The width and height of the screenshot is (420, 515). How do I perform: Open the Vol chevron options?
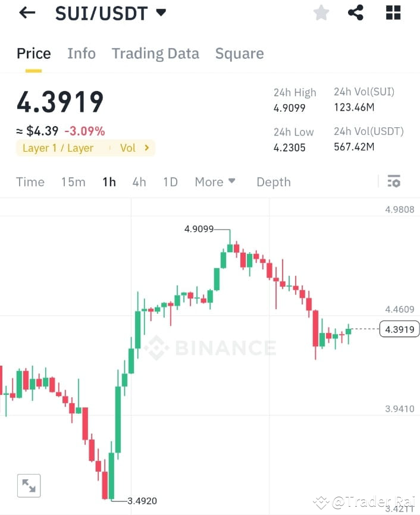click(x=147, y=147)
